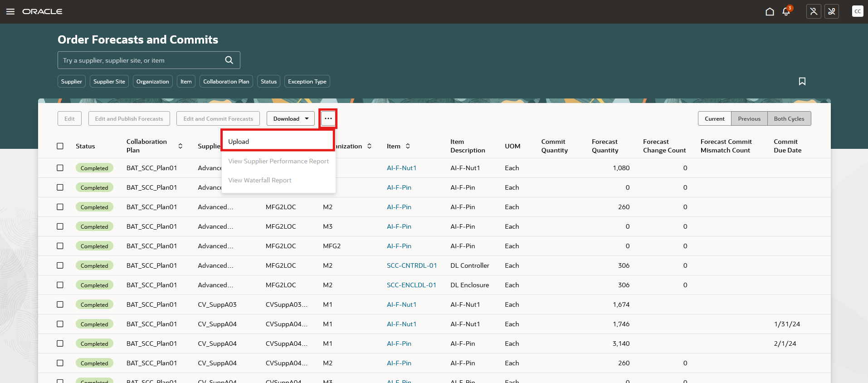Click the '3,140' forecast quantity cell
The width and height of the screenshot is (868, 383).
coord(621,344)
